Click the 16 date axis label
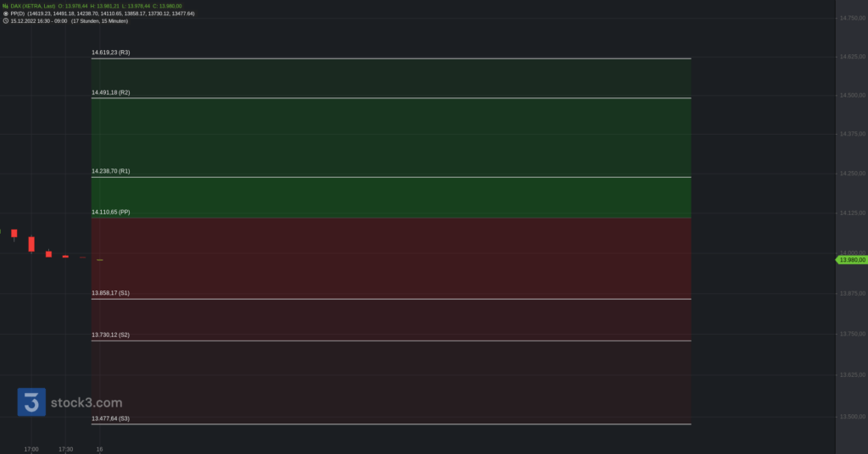868x454 pixels. point(100,449)
